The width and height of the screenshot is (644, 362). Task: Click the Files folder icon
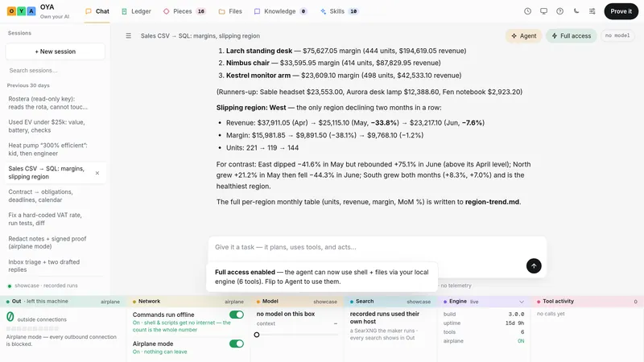[222, 11]
